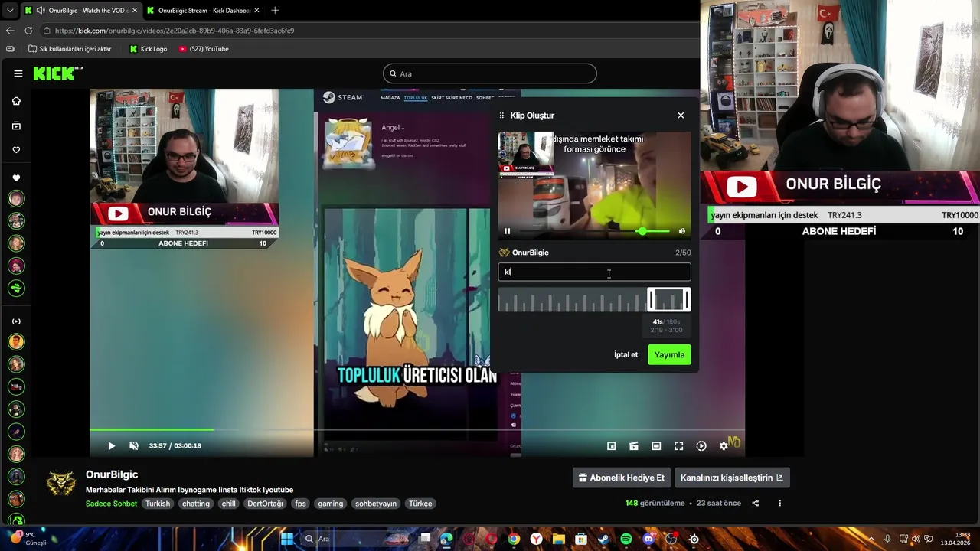Select the DertOrtağı tag
The width and height of the screenshot is (980, 551).
(265, 504)
